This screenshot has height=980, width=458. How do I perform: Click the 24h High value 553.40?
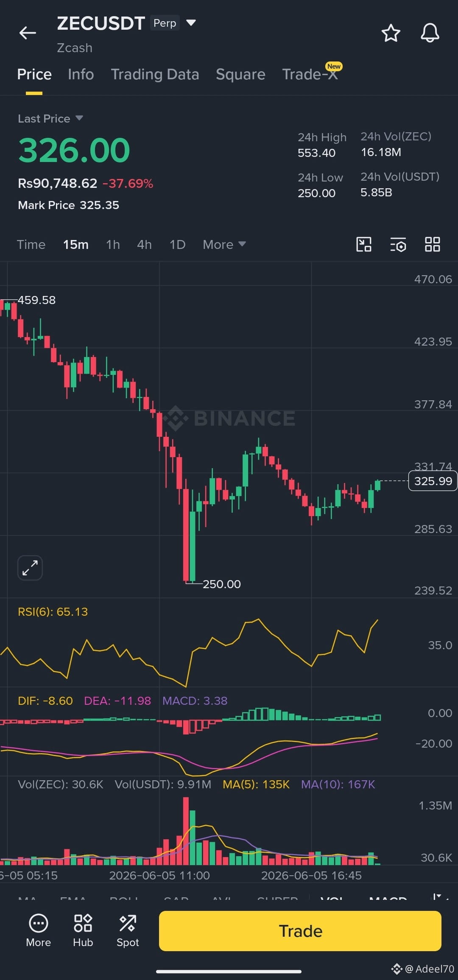pos(316,153)
